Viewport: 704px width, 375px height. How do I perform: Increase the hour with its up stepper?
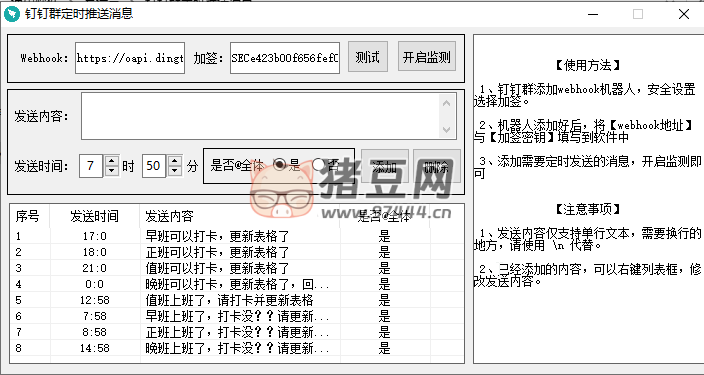pos(112,161)
